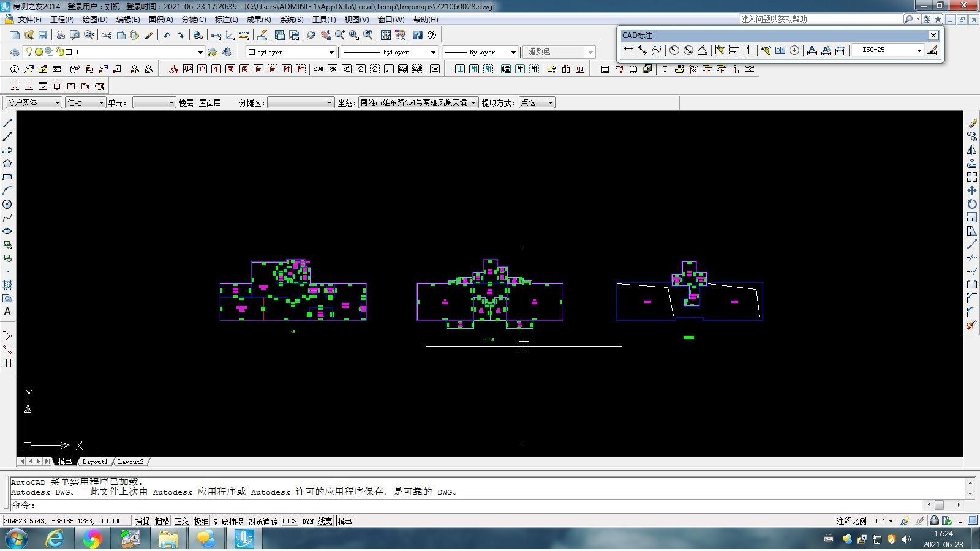
Task: Open the 点选 extraction method dropdown
Action: pos(537,102)
